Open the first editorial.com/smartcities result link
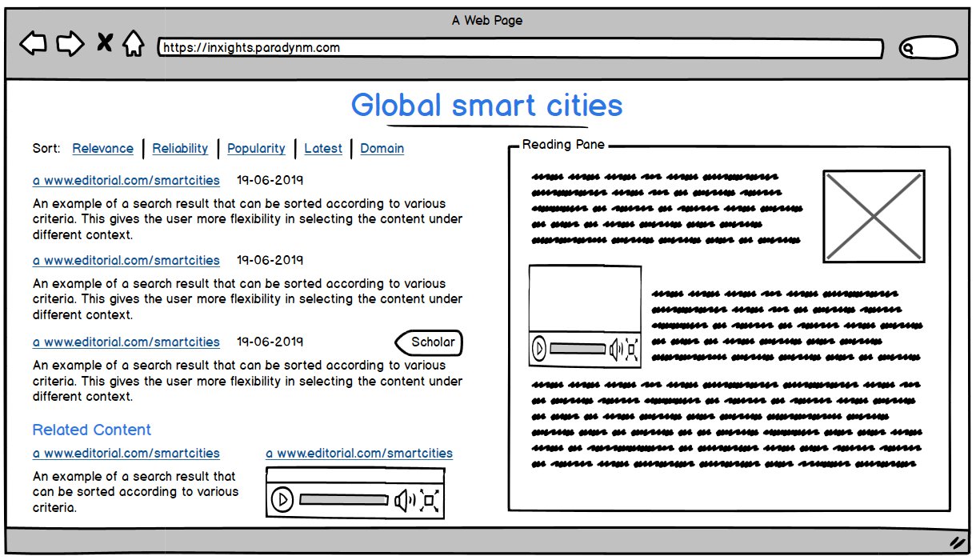 126,181
